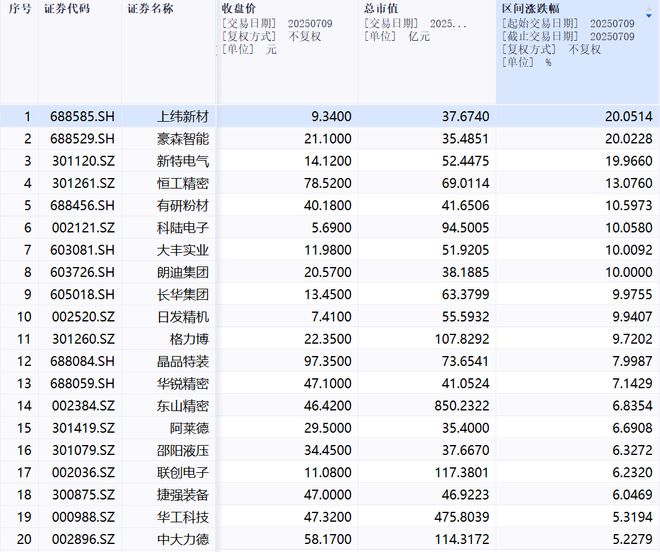
Task: Select the 序号 column header
Action: point(19,9)
